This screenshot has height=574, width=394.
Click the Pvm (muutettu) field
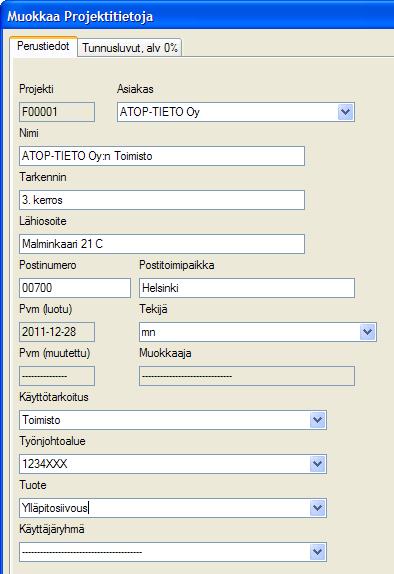point(57,376)
